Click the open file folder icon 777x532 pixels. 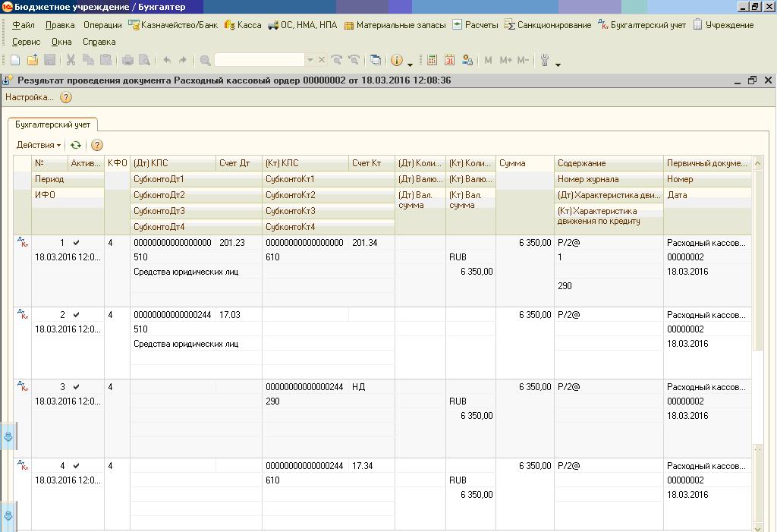coord(33,61)
